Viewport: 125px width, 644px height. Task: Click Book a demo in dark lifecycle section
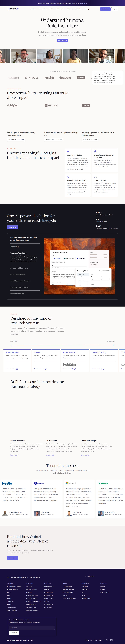[x=13, y=227]
